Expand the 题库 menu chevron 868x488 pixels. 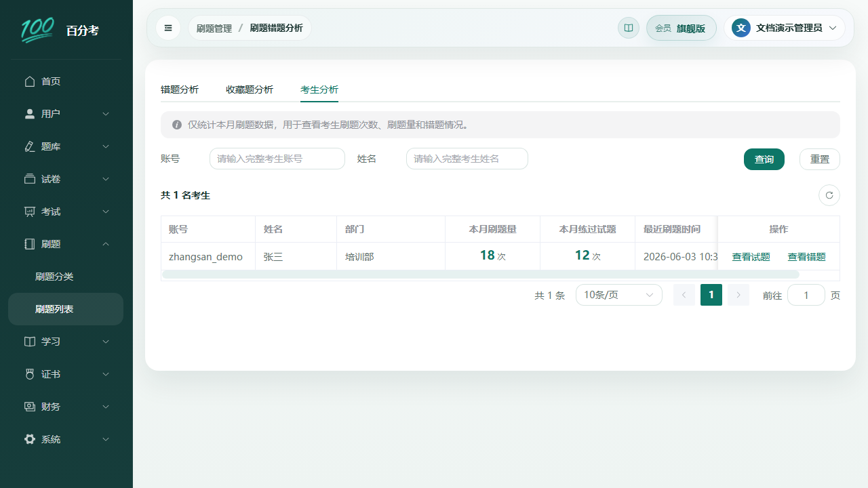tap(106, 146)
